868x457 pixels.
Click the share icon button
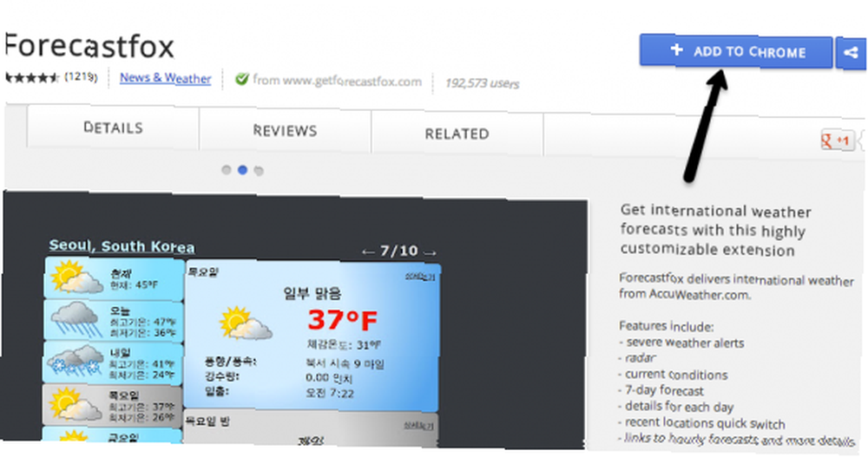(851, 53)
